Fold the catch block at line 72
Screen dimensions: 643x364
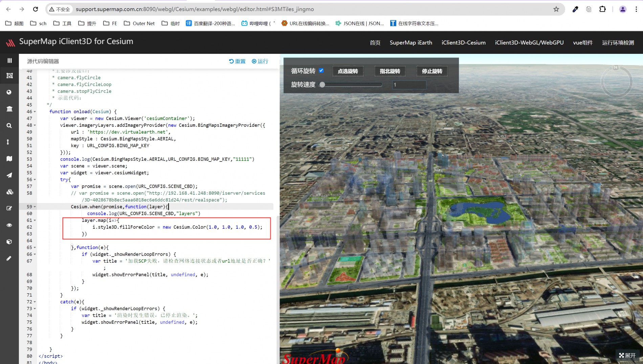point(35,302)
